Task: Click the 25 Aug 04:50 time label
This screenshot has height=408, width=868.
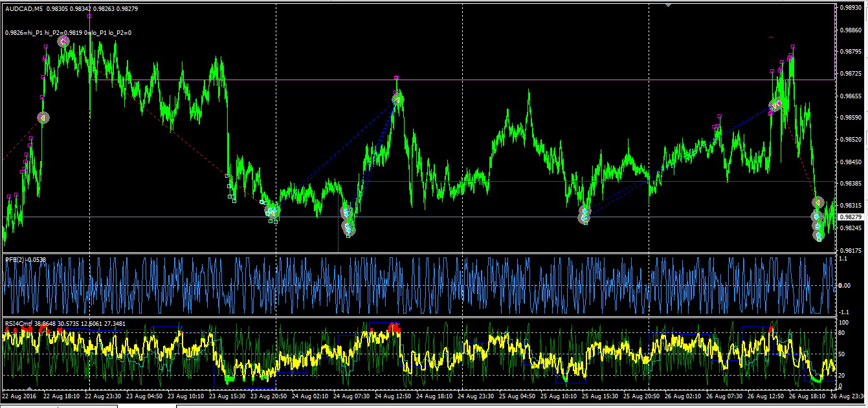Action: (518, 396)
